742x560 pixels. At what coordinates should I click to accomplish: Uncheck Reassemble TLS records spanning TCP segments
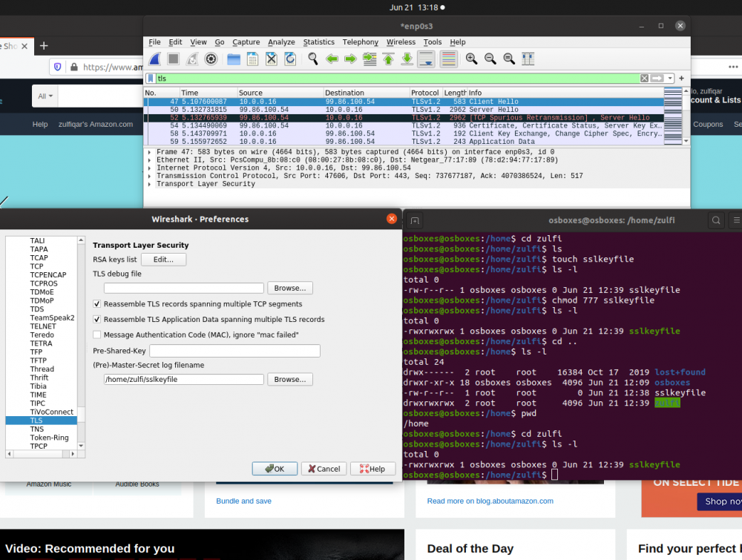pos(97,304)
